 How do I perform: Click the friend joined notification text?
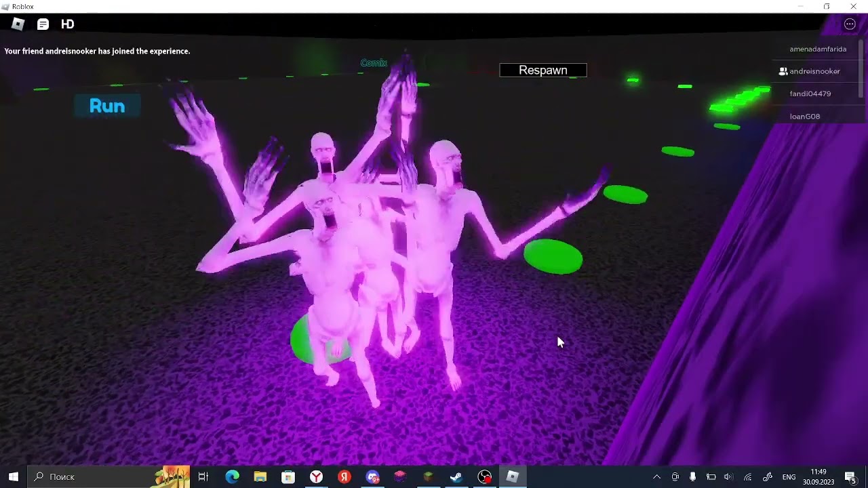pyautogui.click(x=97, y=51)
